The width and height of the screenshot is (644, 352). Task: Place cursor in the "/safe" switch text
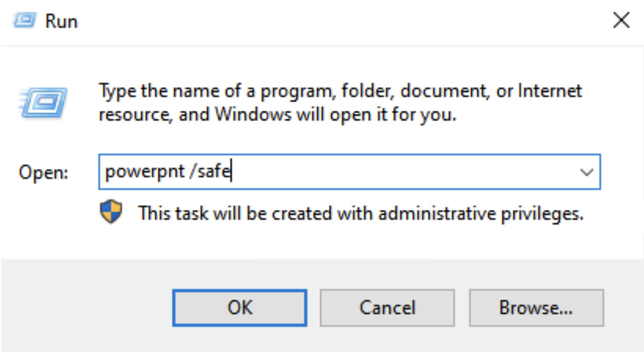(x=210, y=171)
